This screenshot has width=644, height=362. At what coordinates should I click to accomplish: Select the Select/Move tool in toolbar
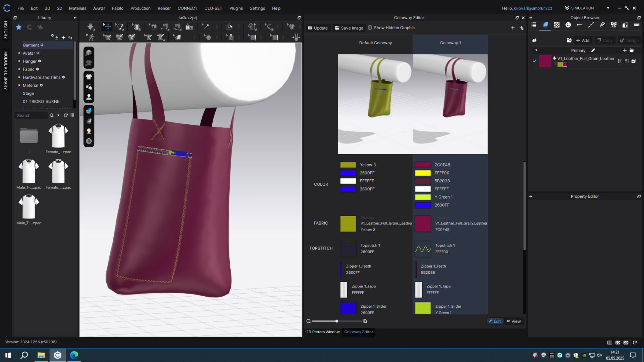tap(107, 27)
